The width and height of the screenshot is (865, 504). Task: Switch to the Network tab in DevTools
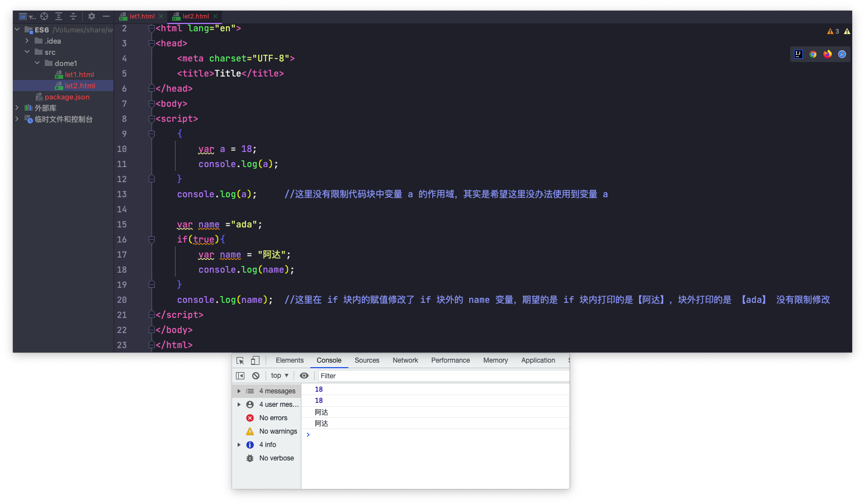(x=405, y=360)
